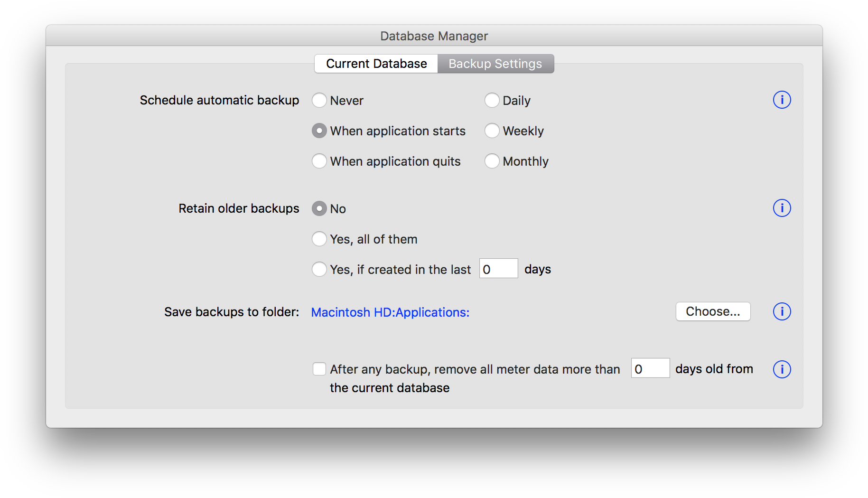Screen dimensions: 868x498
Task: Open info for Schedule automatic backup
Action: point(782,100)
